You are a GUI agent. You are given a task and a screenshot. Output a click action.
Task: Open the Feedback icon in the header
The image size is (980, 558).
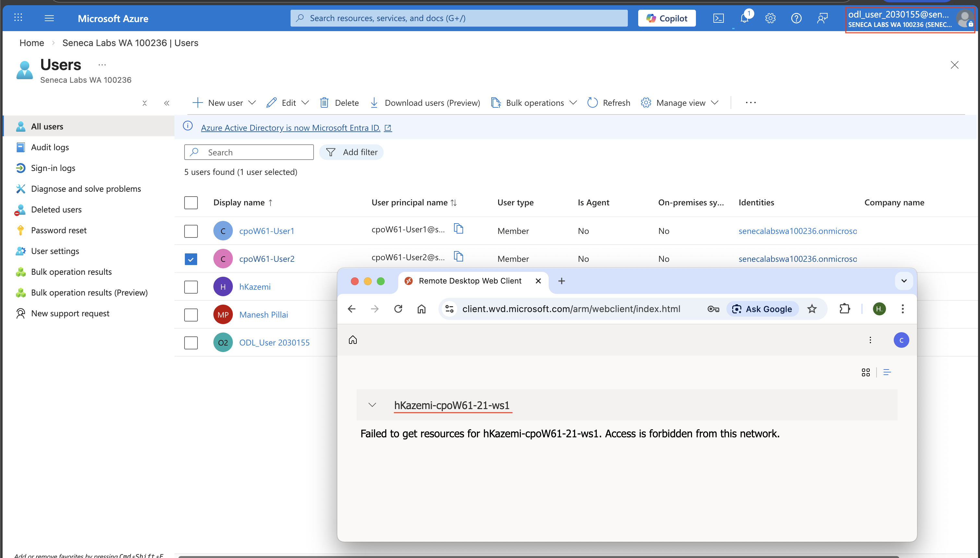[822, 18]
